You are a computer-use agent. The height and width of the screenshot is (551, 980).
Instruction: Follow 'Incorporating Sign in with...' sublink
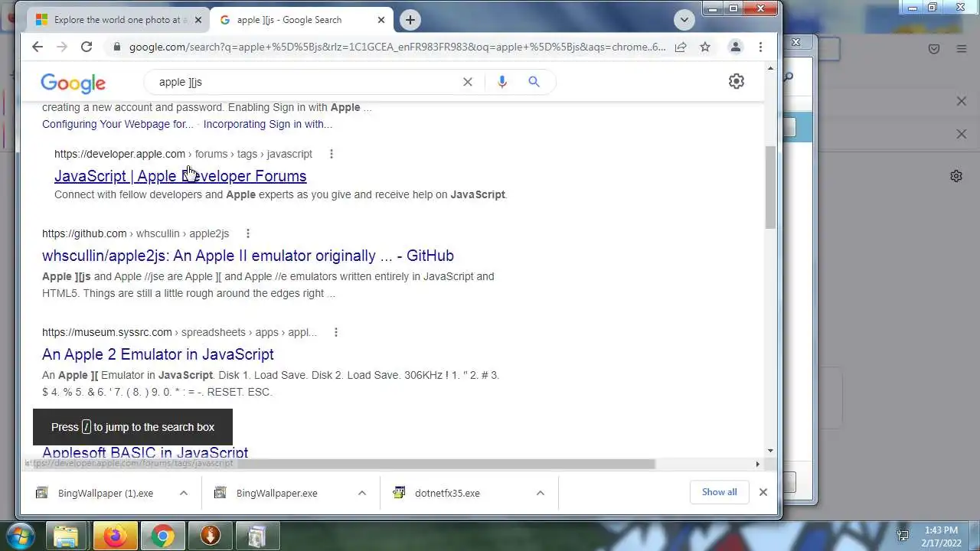click(268, 124)
